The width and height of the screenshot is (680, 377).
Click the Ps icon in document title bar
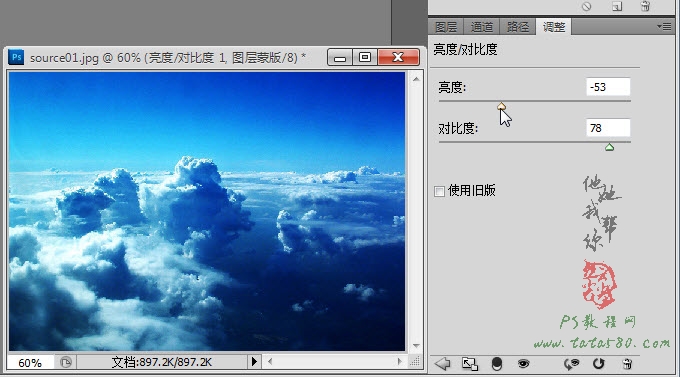[x=16, y=57]
